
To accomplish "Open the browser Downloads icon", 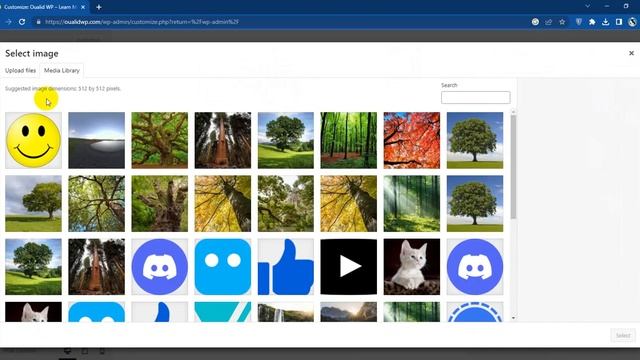I will click(x=605, y=22).
